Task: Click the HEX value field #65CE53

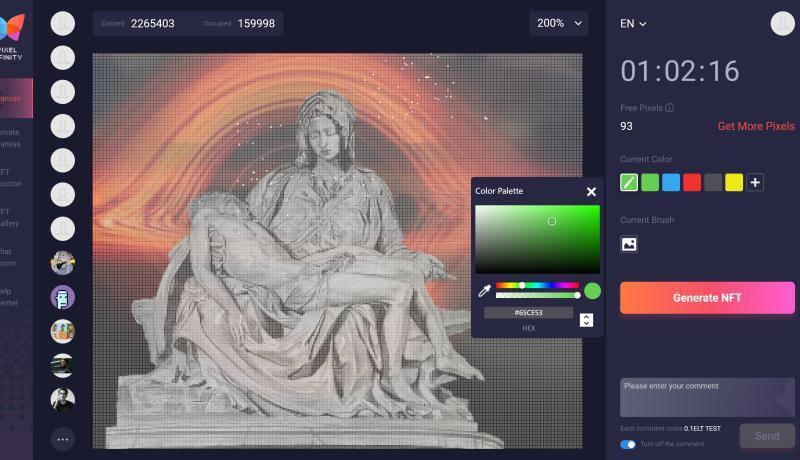Action: click(529, 313)
